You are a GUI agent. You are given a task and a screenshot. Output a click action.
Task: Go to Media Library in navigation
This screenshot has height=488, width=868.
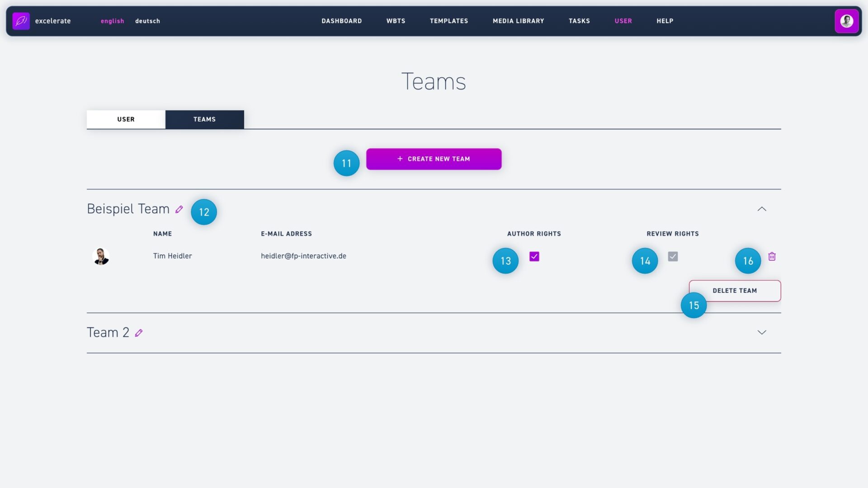[x=518, y=21]
